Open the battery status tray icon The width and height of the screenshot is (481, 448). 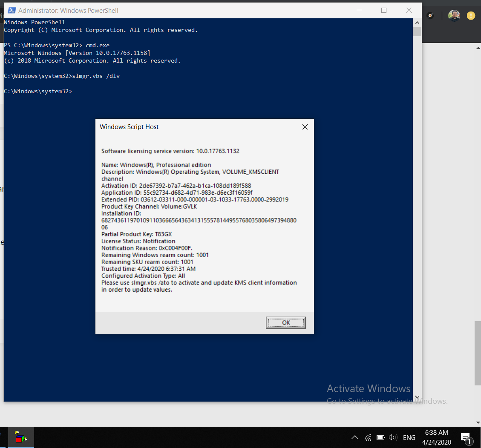(x=380, y=438)
